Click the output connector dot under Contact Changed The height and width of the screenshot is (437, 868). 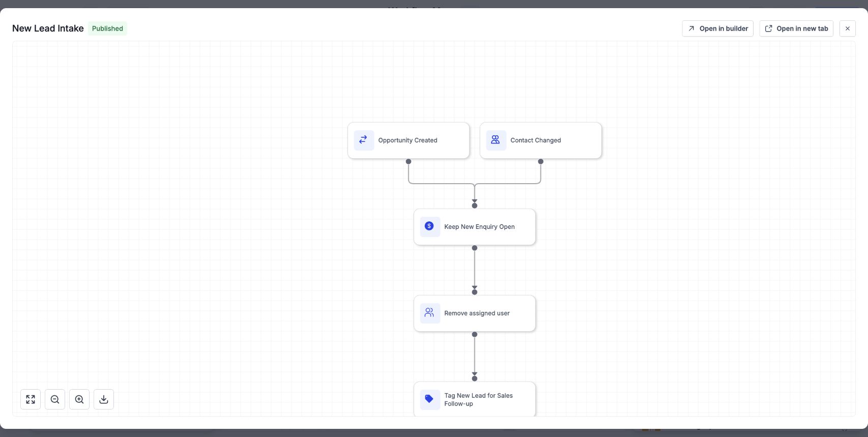(x=541, y=161)
